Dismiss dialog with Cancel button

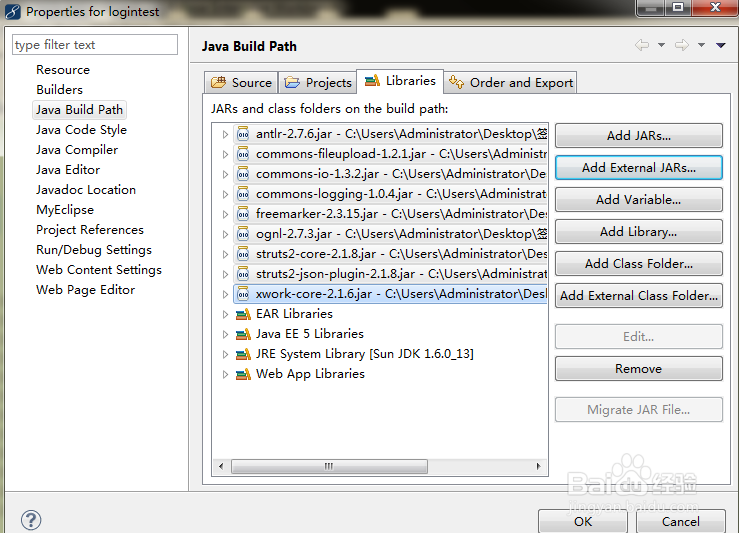point(681,521)
